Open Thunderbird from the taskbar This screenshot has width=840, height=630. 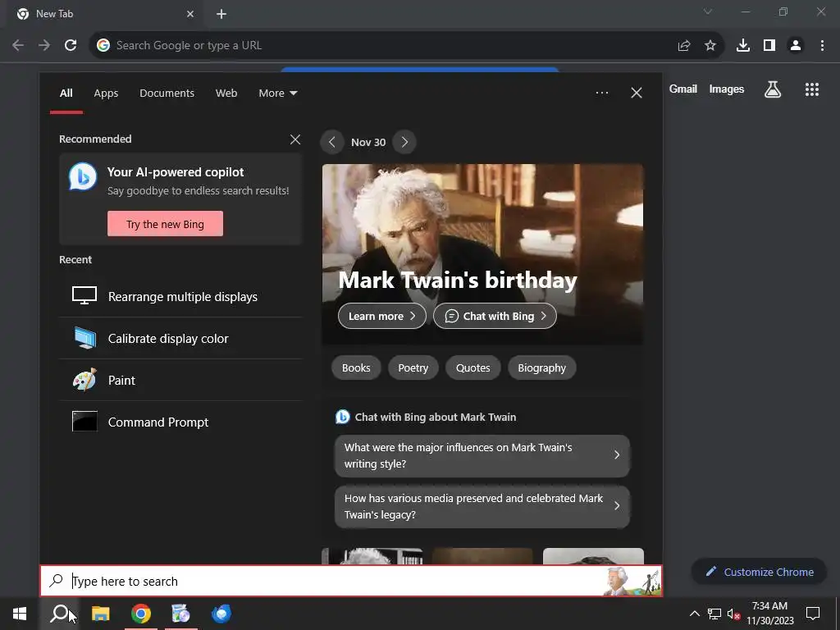point(221,614)
